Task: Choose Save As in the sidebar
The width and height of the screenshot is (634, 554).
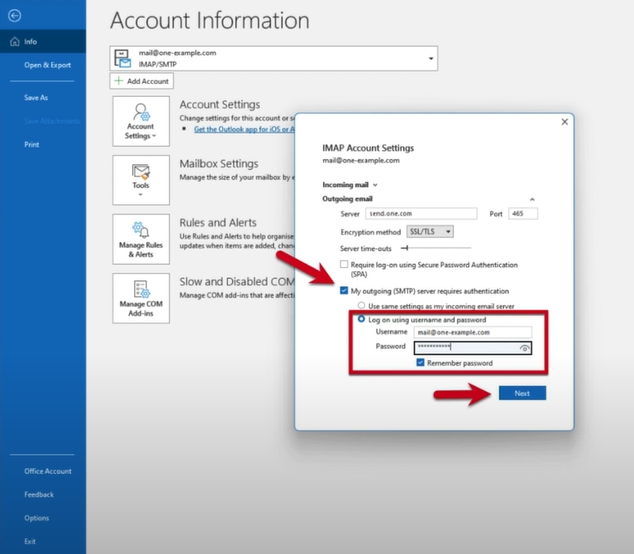Action: [x=36, y=97]
